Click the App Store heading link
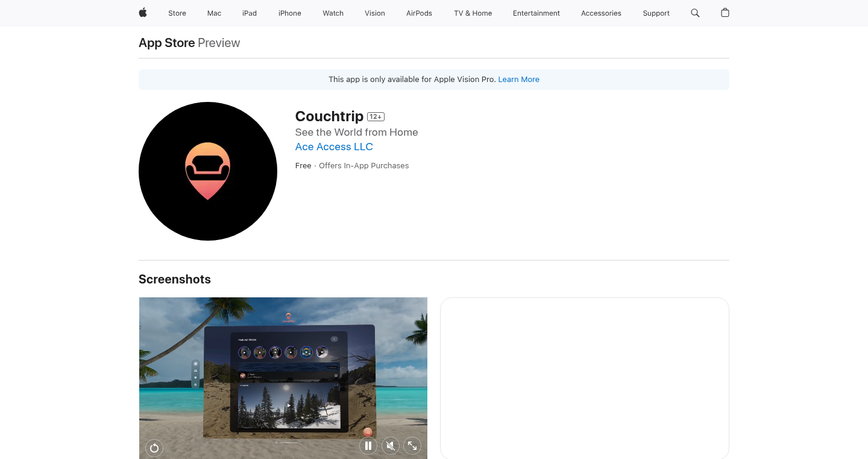The image size is (868, 459). 167,43
